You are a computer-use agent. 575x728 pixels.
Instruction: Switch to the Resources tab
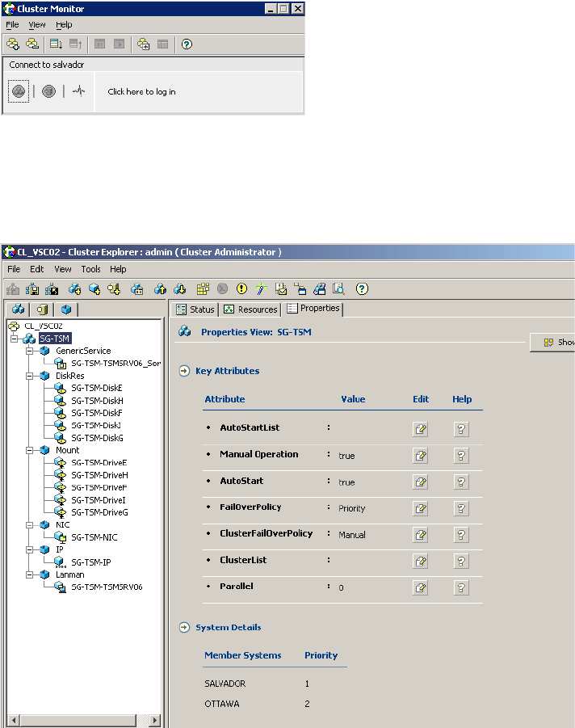[x=250, y=309]
